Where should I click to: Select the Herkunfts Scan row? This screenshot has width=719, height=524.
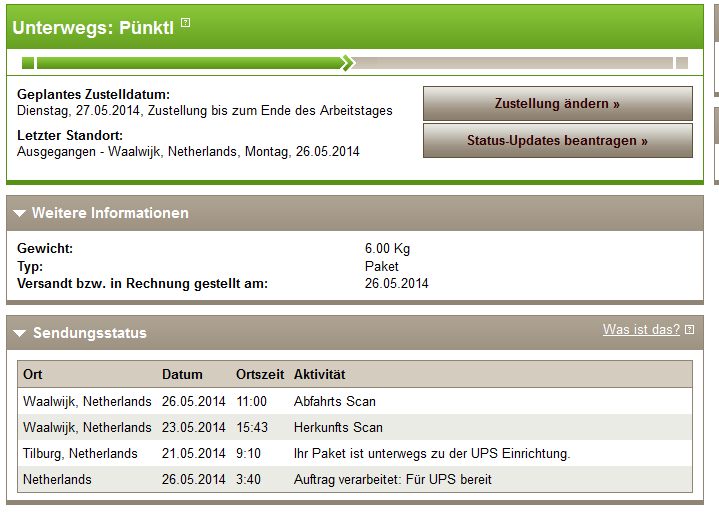355,427
